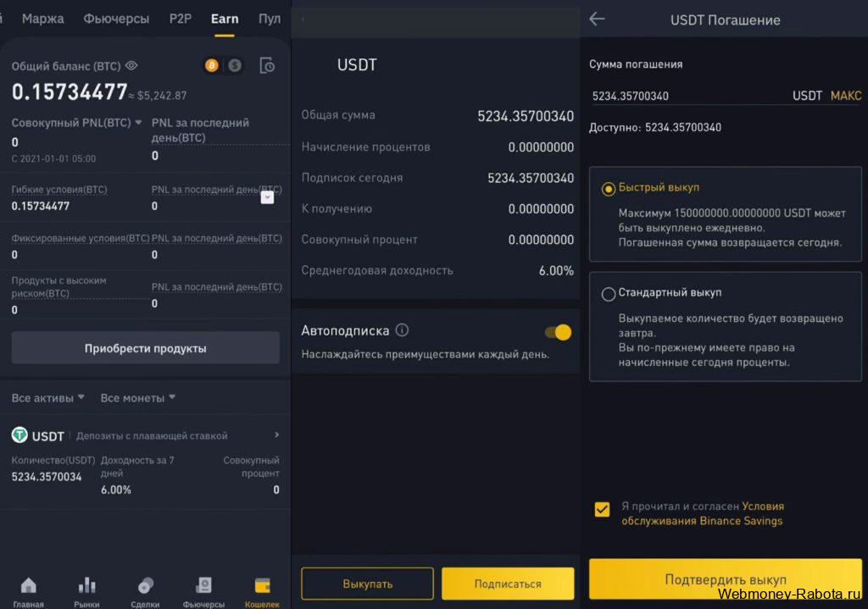The image size is (868, 609).
Task: Select Быстрый выкуп radio option
Action: 609,189
